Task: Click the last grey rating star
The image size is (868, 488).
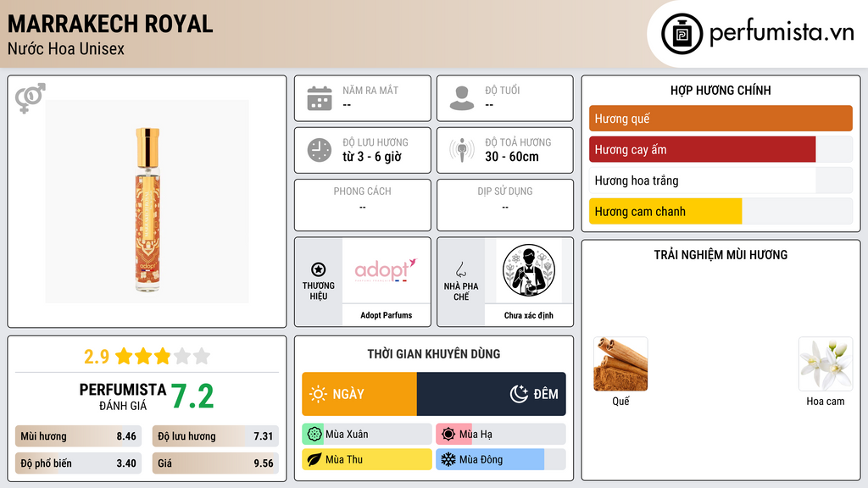Action: click(202, 356)
